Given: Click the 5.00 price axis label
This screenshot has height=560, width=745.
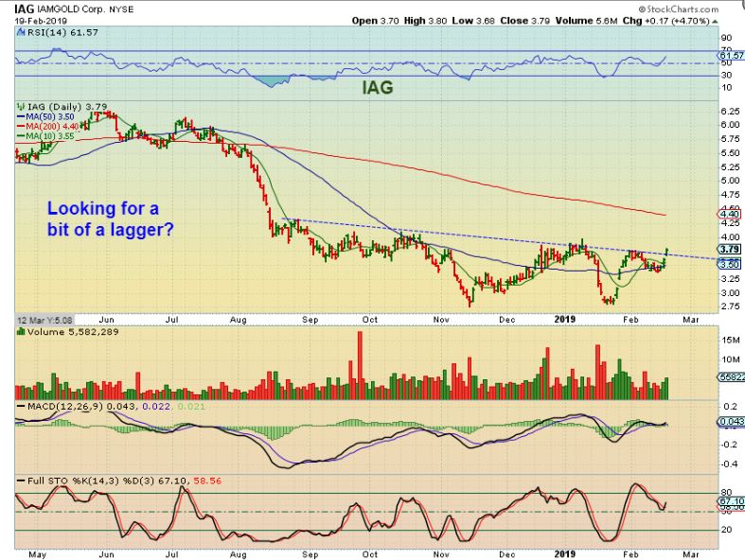Looking at the screenshot, I should coord(730,181).
